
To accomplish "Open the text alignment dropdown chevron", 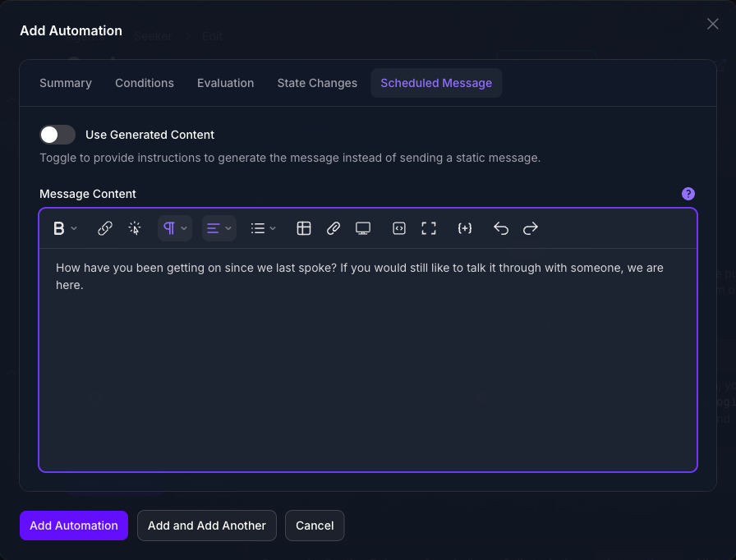I will point(228,228).
